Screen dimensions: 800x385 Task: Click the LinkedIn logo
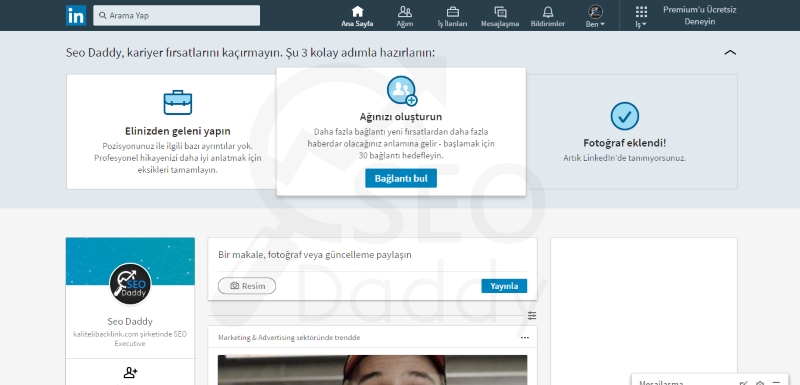(x=76, y=15)
